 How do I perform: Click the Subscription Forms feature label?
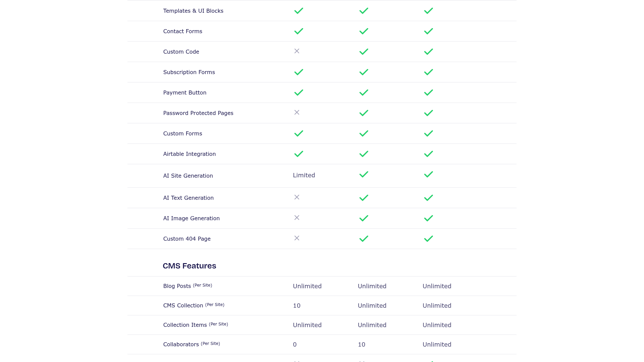coord(189,72)
